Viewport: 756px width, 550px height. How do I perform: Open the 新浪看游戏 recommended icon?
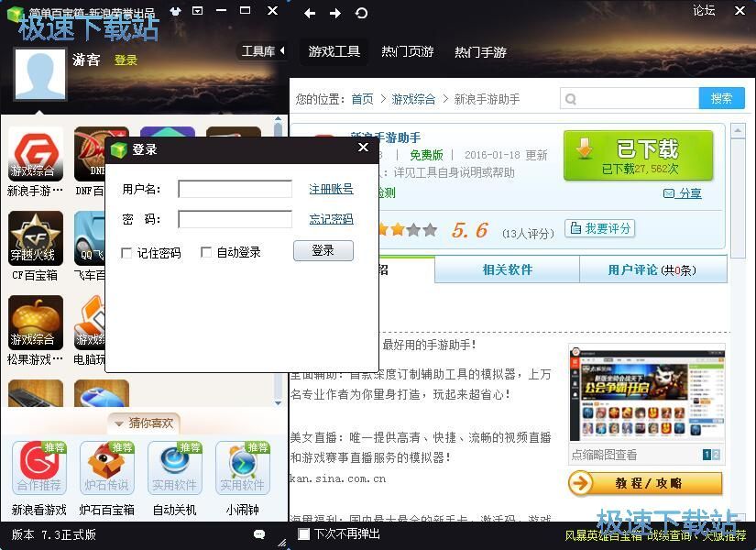[39, 467]
